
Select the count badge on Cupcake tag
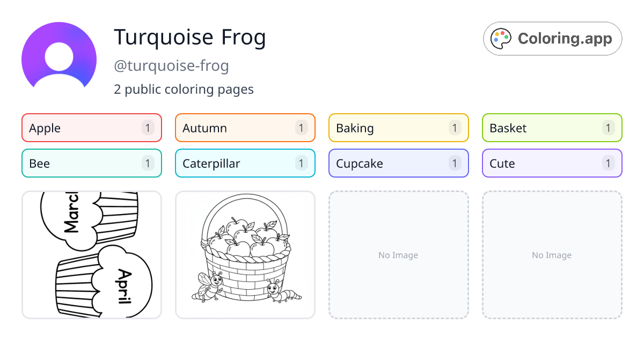pos(455,163)
